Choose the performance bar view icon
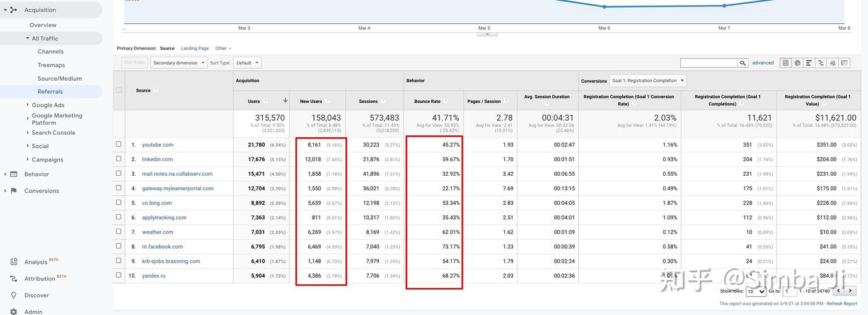Viewport: 868px width, 315px height. click(x=809, y=63)
